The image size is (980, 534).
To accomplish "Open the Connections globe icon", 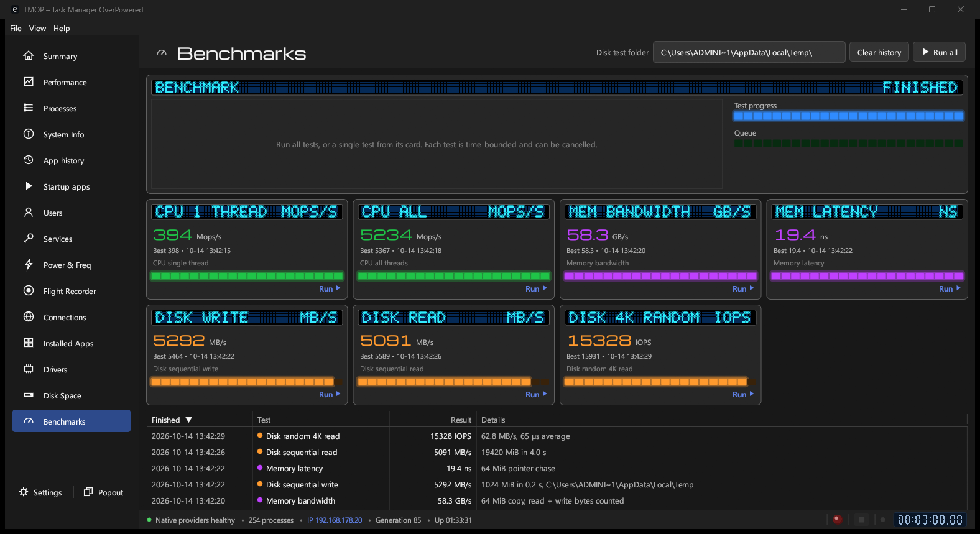I will [29, 317].
